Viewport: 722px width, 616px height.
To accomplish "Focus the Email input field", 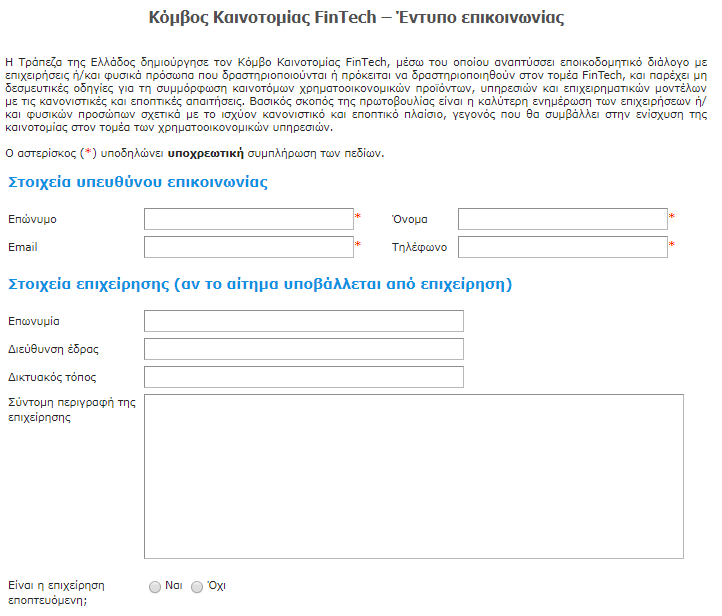I will [x=249, y=247].
